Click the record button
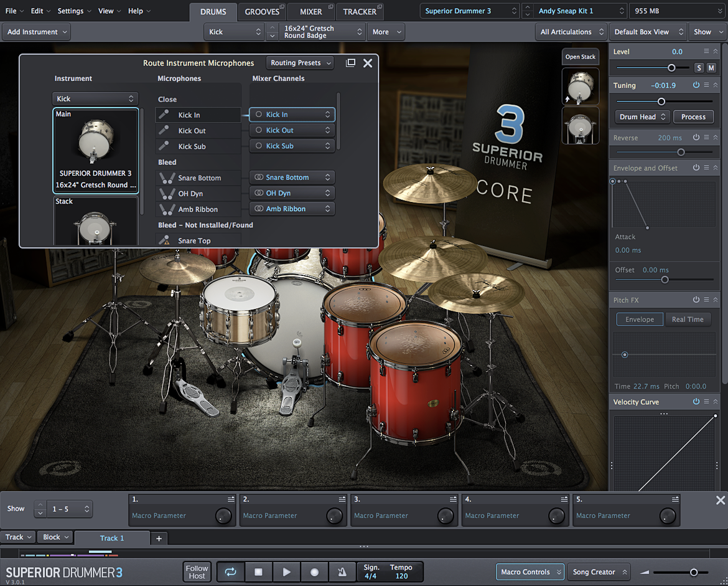 click(x=314, y=572)
